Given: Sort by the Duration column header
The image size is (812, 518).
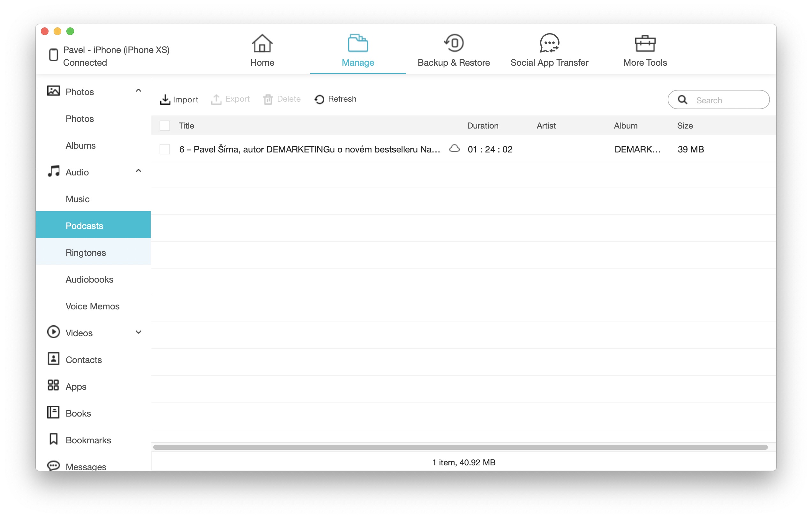Looking at the screenshot, I should [x=483, y=126].
